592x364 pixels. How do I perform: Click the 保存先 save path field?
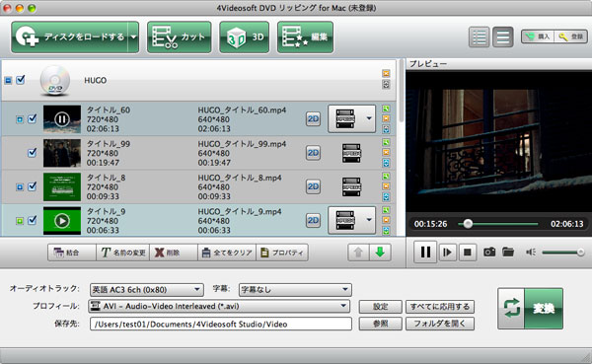click(221, 324)
